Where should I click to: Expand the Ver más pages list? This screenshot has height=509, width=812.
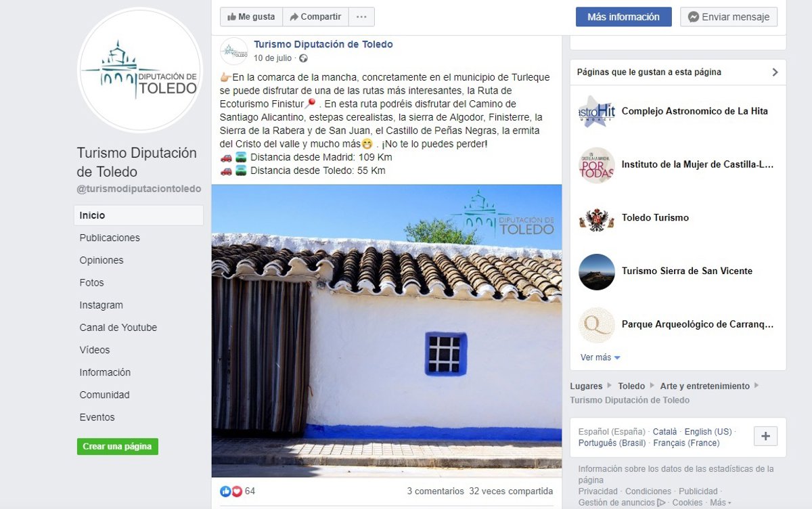pyautogui.click(x=600, y=357)
